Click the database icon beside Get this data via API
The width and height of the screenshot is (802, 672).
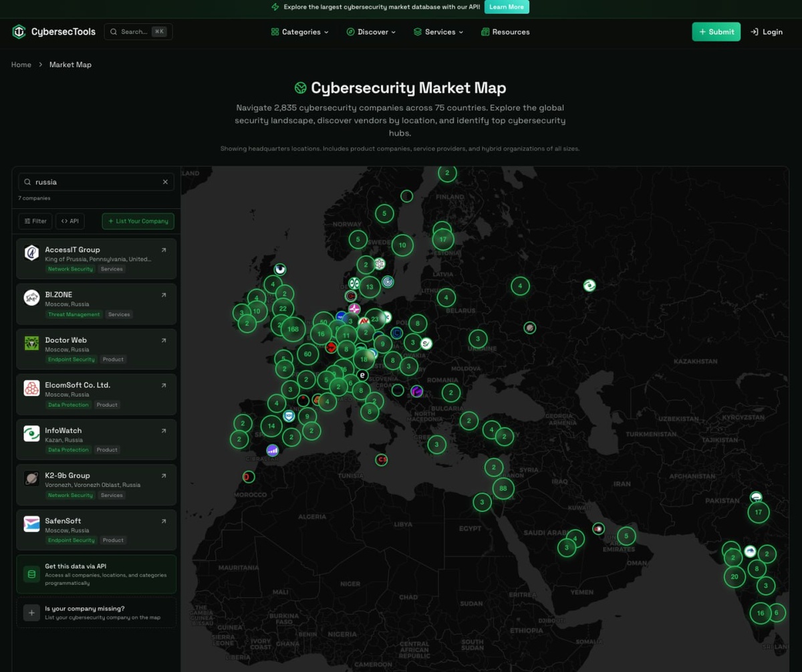31,574
